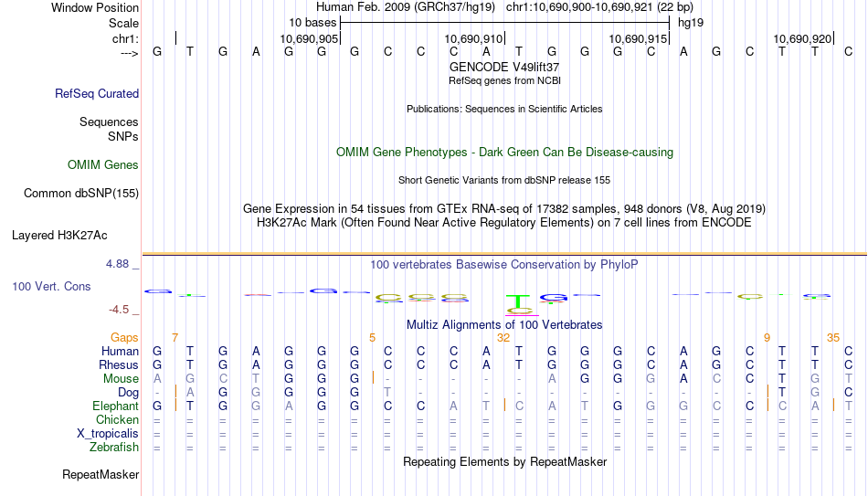This screenshot has width=868, height=496.
Task: Click the RefSeq genes from NCBI title
Action: [505, 80]
